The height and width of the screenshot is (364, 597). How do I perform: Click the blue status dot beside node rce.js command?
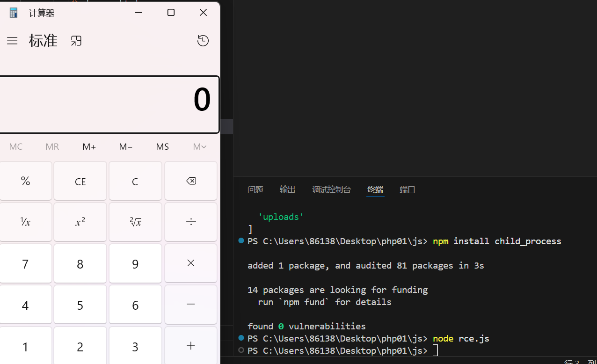[241, 338]
